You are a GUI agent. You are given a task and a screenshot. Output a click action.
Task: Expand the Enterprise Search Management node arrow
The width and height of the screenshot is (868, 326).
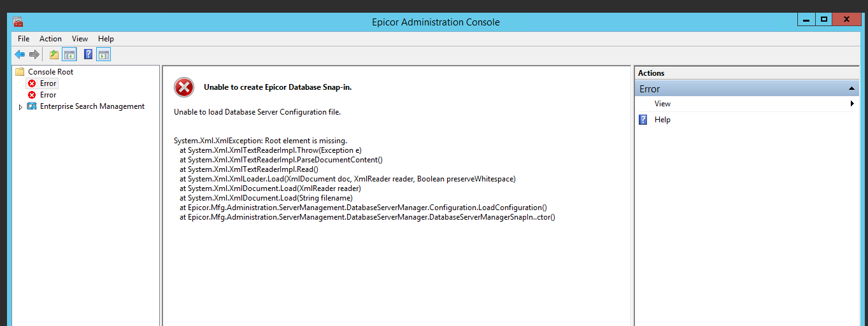pos(21,107)
